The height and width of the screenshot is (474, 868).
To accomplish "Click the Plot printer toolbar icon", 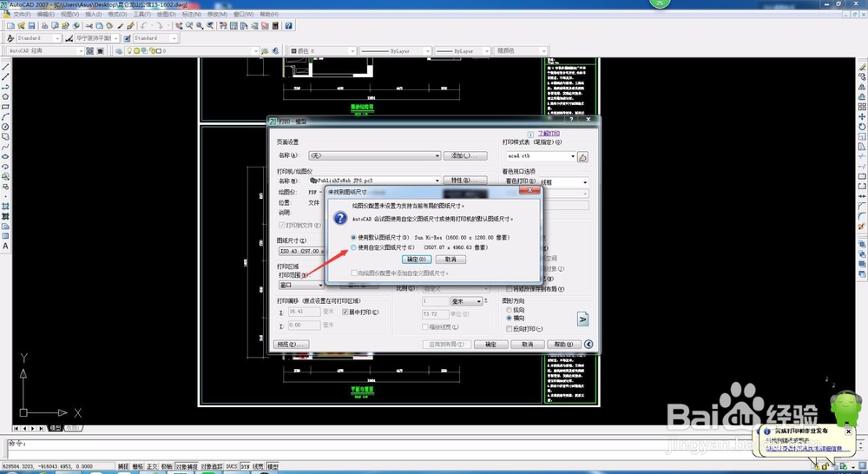I will (44, 25).
